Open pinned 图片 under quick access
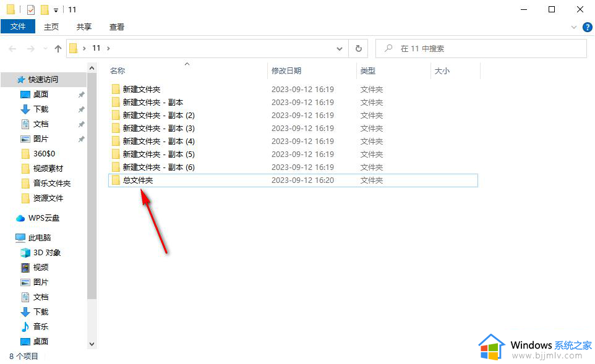Viewport: 595px width, 364px height. [x=41, y=139]
